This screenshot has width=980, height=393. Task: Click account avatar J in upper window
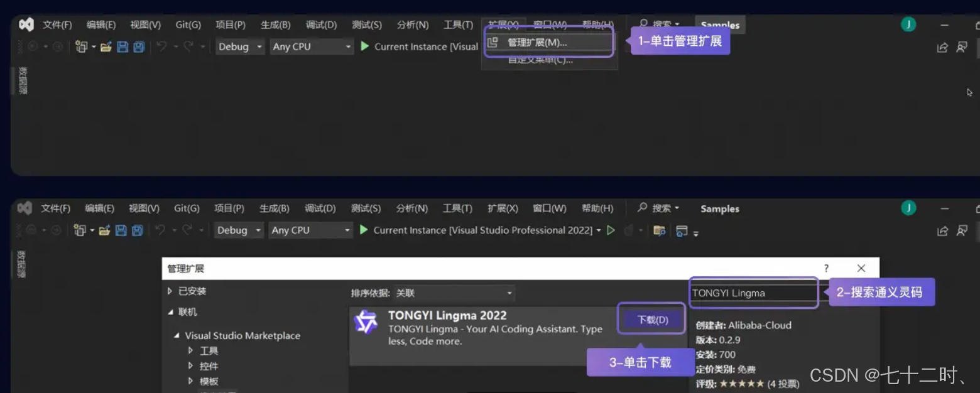pos(908,24)
